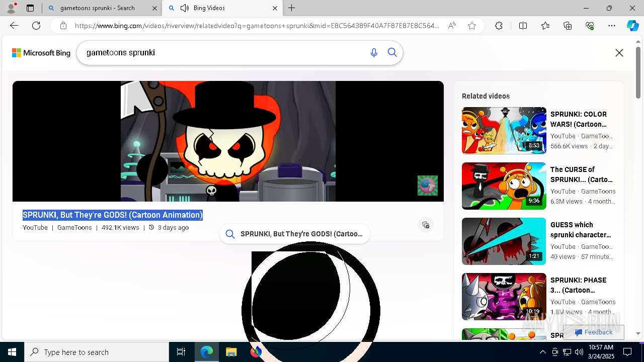This screenshot has height=362, width=644.
Task: Click the Related videos heading
Action: tap(486, 96)
